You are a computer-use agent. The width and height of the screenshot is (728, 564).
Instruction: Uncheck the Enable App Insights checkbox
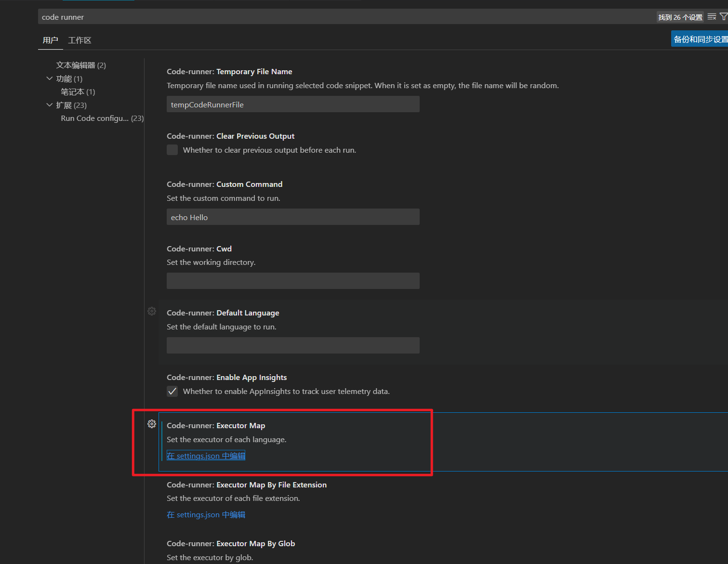coord(172,391)
